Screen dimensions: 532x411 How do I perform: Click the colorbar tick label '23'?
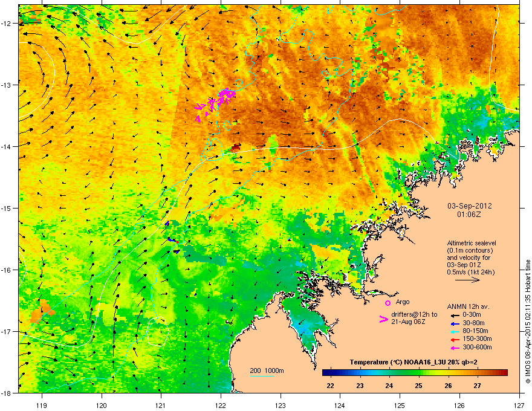pyautogui.click(x=360, y=386)
